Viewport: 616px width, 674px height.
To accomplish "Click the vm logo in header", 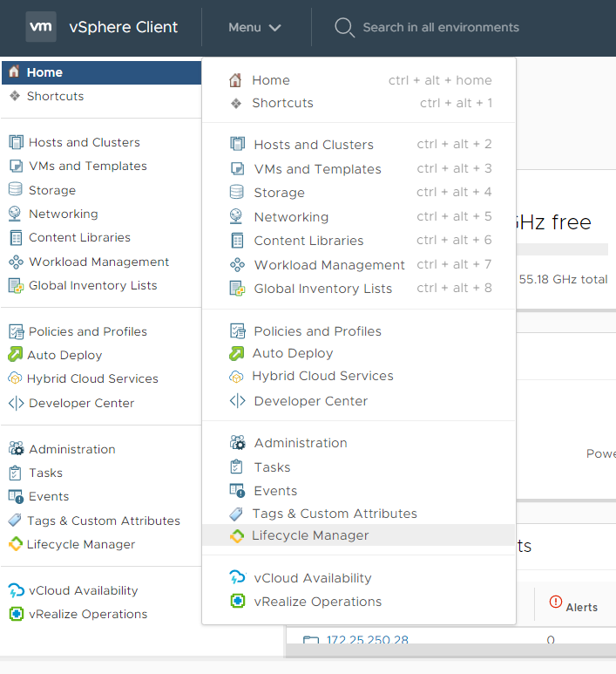I will pos(41,27).
